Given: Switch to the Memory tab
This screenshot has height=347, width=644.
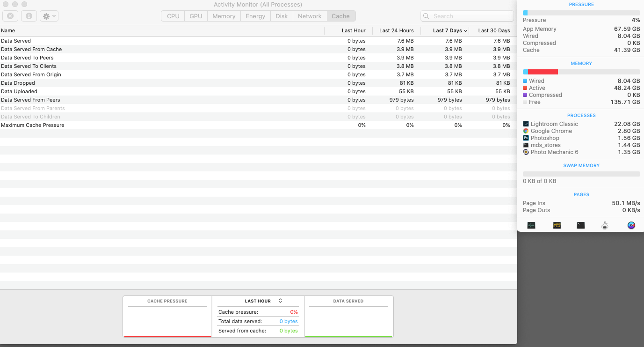Looking at the screenshot, I should pos(224,16).
